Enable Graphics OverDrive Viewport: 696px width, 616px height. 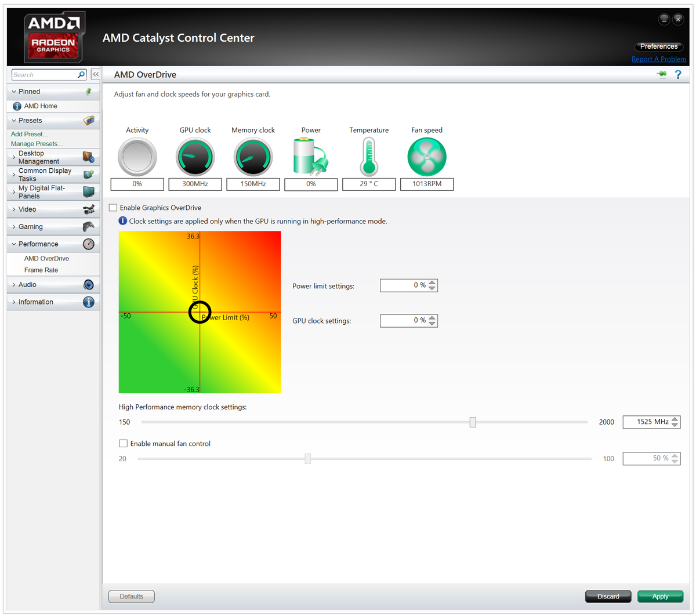[x=113, y=207]
